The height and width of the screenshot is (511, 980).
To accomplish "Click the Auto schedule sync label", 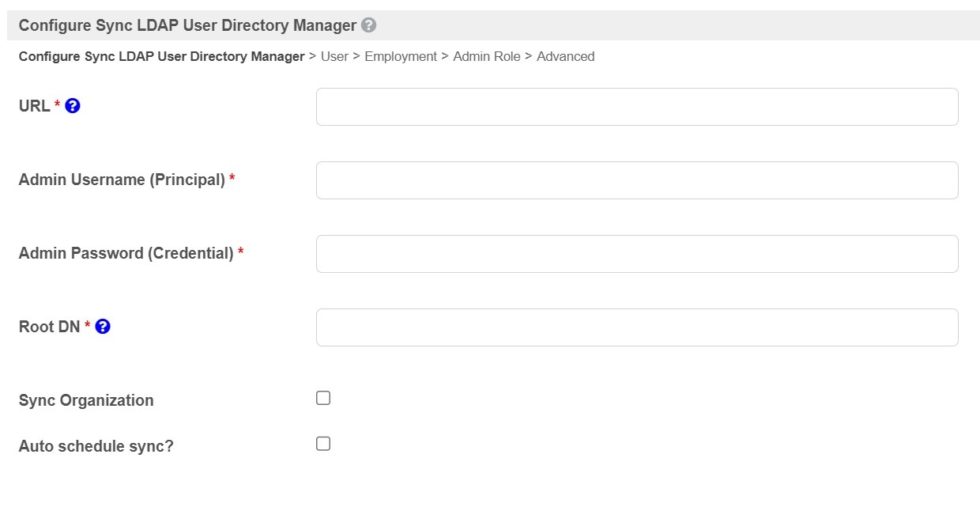I will pyautogui.click(x=96, y=446).
